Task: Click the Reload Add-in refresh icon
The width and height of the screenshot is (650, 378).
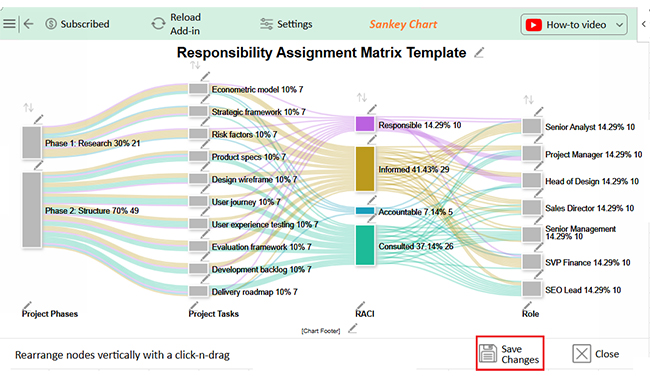Action: [158, 24]
